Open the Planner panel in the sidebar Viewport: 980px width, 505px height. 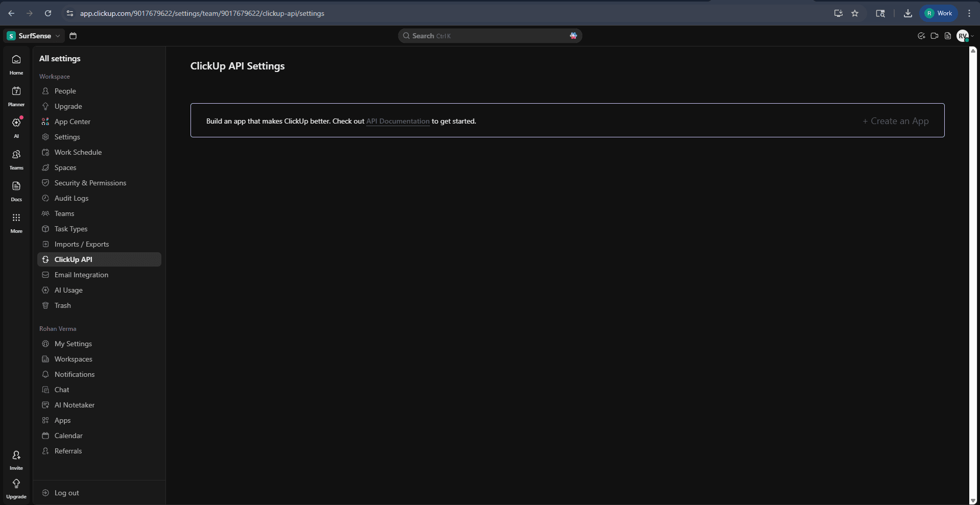[16, 95]
